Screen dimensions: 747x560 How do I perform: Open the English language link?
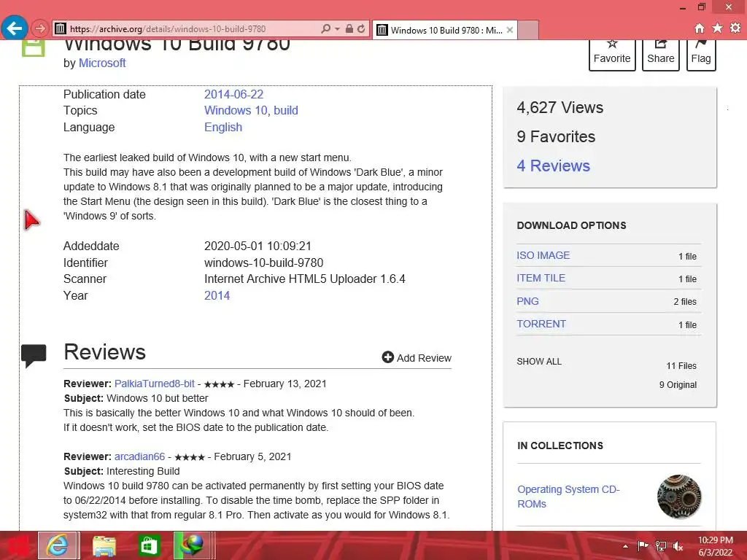pyautogui.click(x=223, y=127)
